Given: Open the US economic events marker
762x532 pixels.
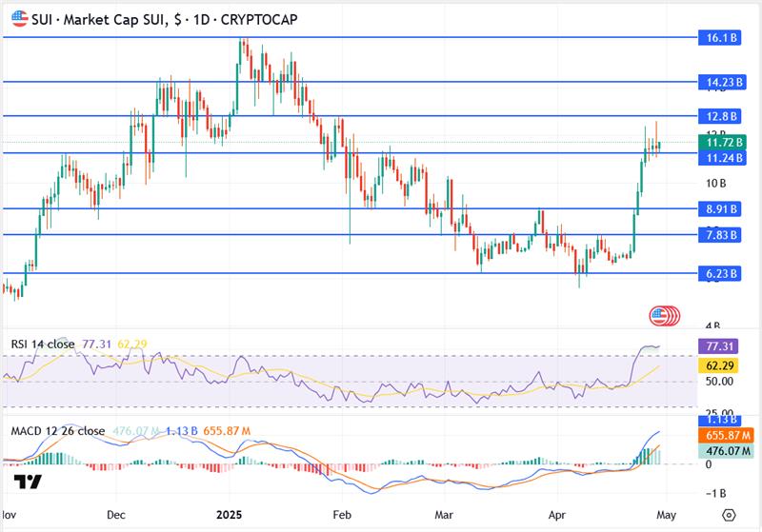Looking at the screenshot, I should (663, 315).
